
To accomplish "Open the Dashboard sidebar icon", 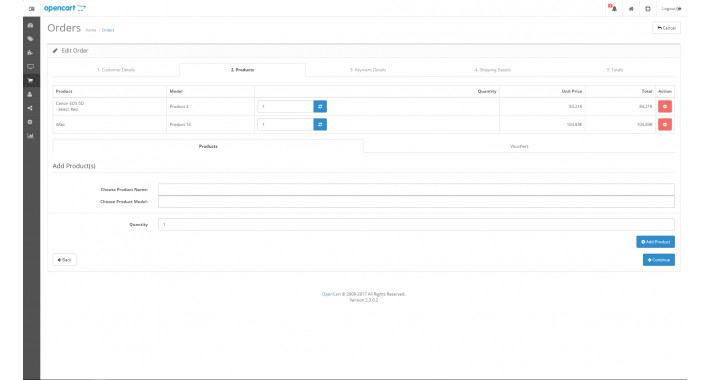I will pyautogui.click(x=30, y=25).
